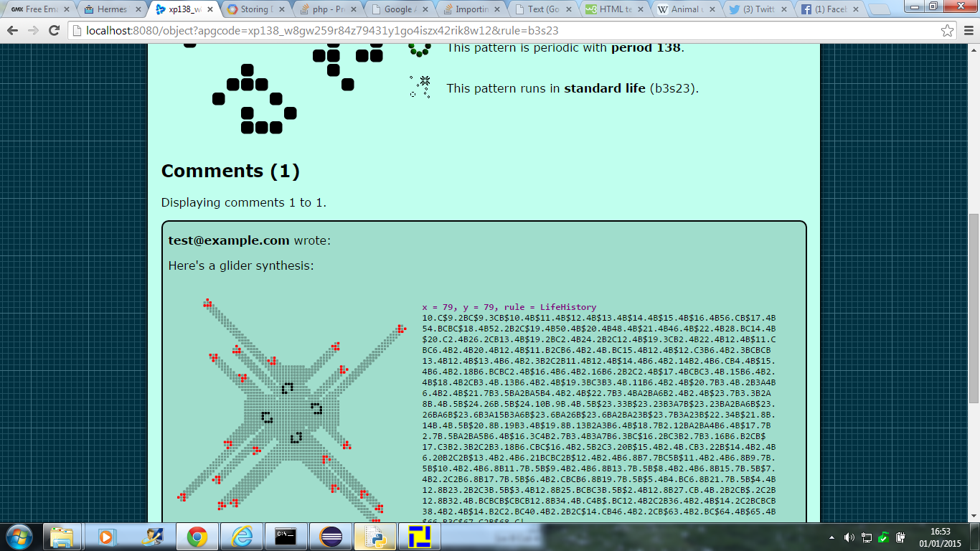This screenshot has width=980, height=551.
Task: Open the Chrome menu
Action: (967, 31)
